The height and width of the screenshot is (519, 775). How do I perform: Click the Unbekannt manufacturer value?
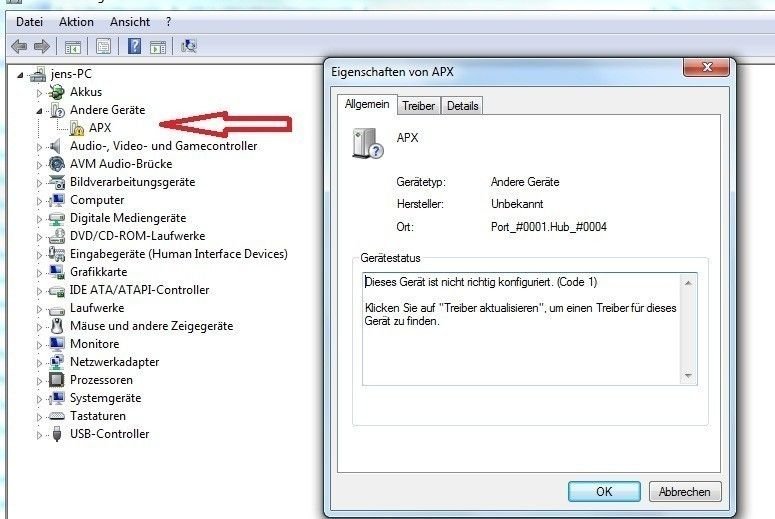(x=517, y=204)
